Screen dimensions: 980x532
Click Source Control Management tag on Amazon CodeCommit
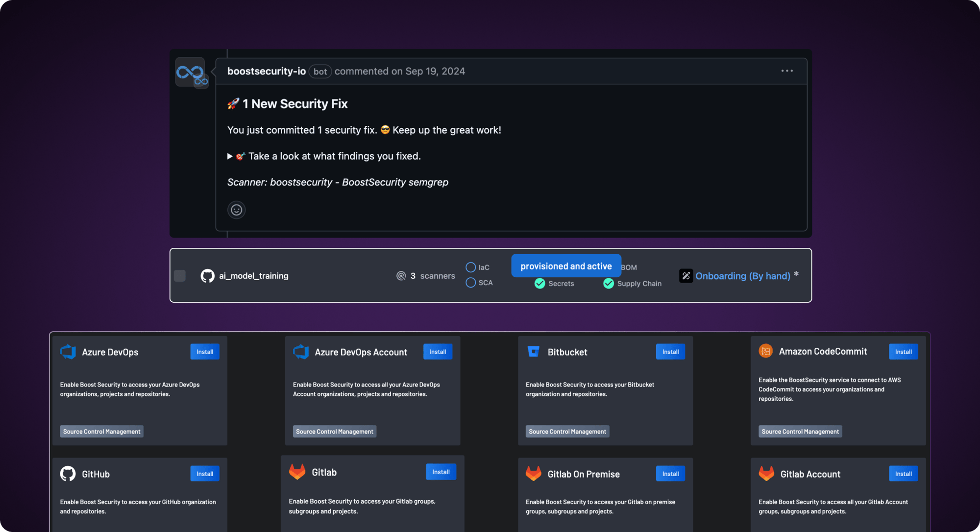(x=800, y=432)
